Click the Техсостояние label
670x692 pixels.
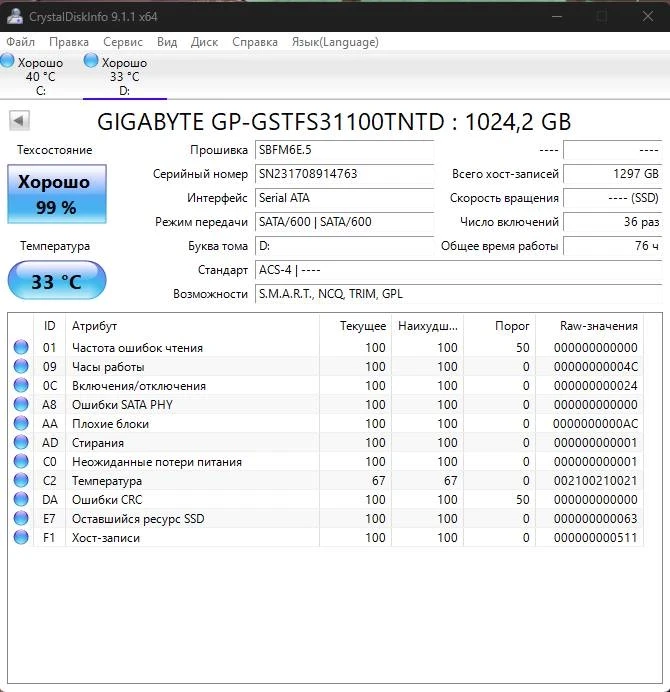point(55,150)
